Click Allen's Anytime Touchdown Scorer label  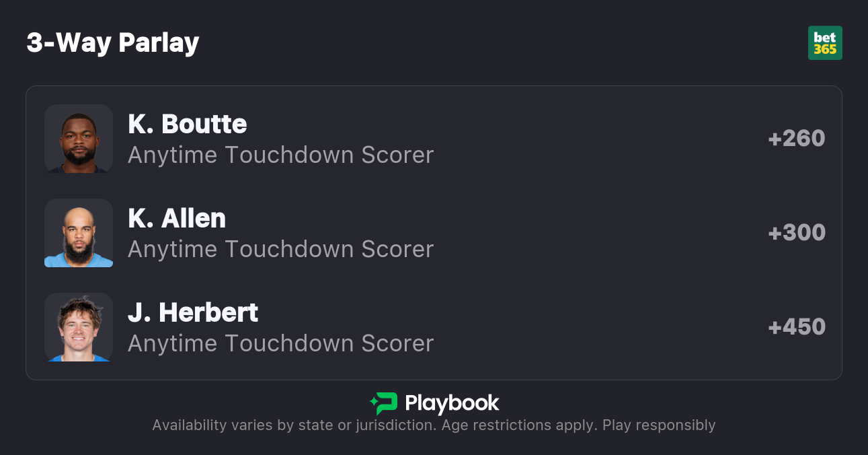pos(280,249)
